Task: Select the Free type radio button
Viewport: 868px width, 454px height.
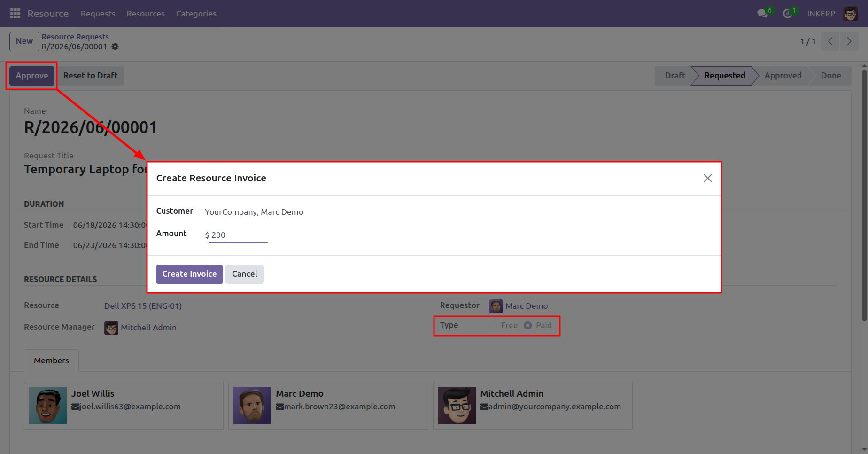Action: tap(493, 325)
